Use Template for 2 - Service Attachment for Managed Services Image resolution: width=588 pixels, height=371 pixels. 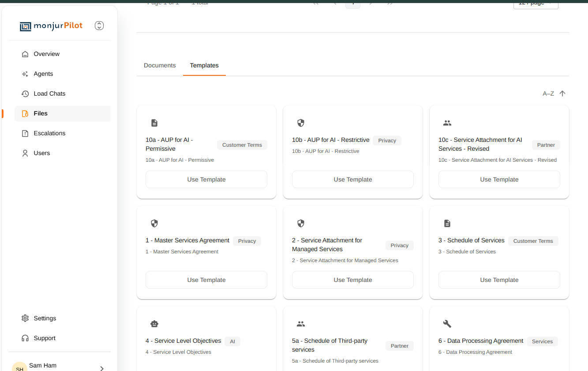(353, 280)
